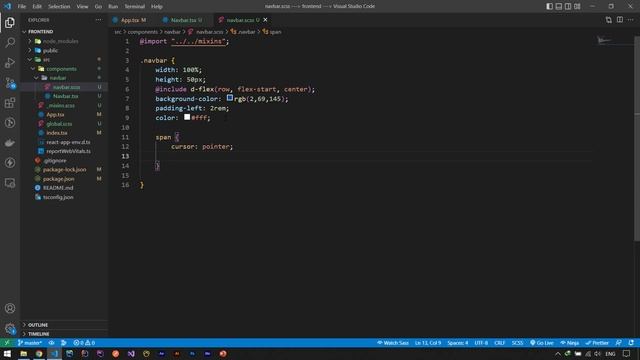
Task: Click errors and warnings counter
Action: point(84,343)
